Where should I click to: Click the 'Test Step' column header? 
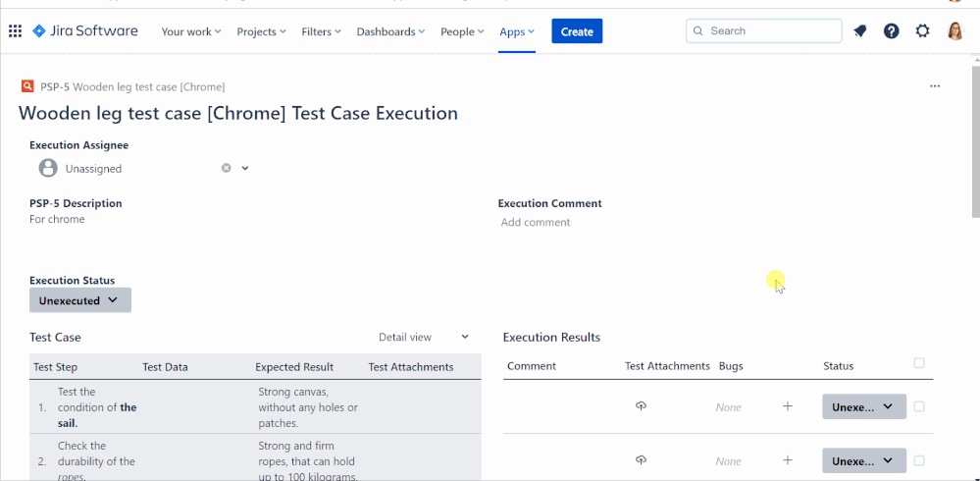56,367
